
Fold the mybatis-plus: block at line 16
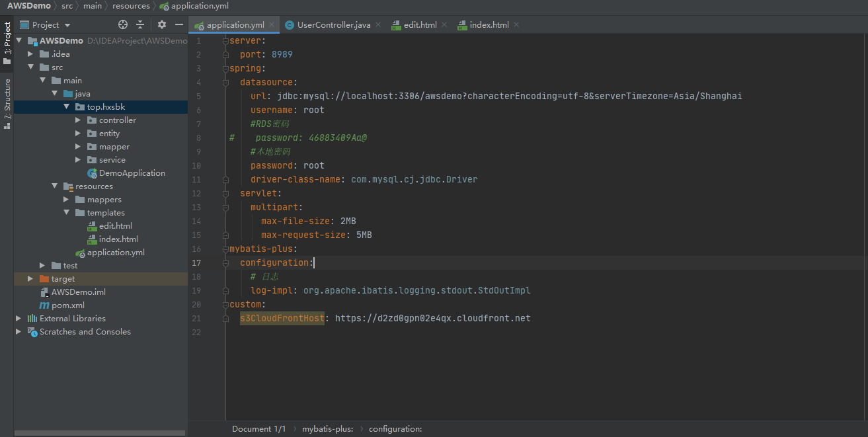225,249
